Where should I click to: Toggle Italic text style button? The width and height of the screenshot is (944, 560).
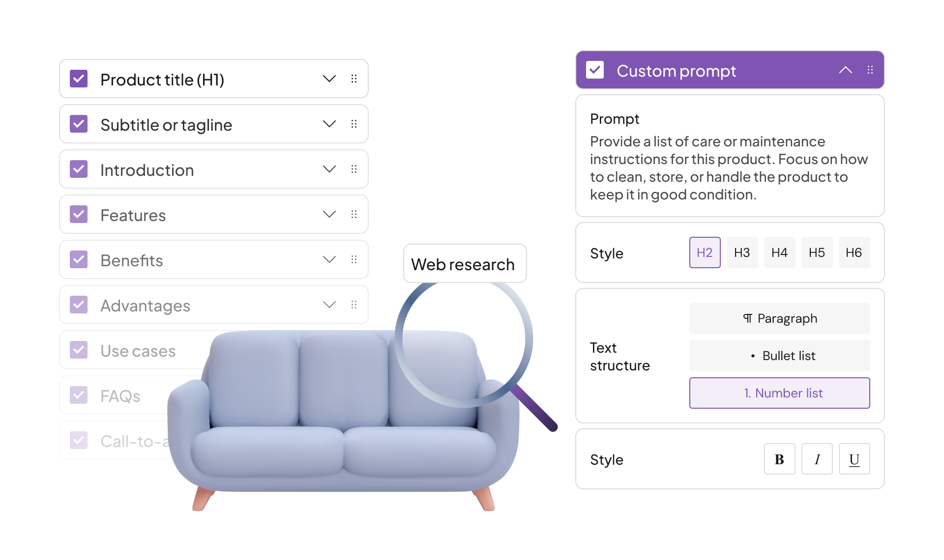pos(817,459)
